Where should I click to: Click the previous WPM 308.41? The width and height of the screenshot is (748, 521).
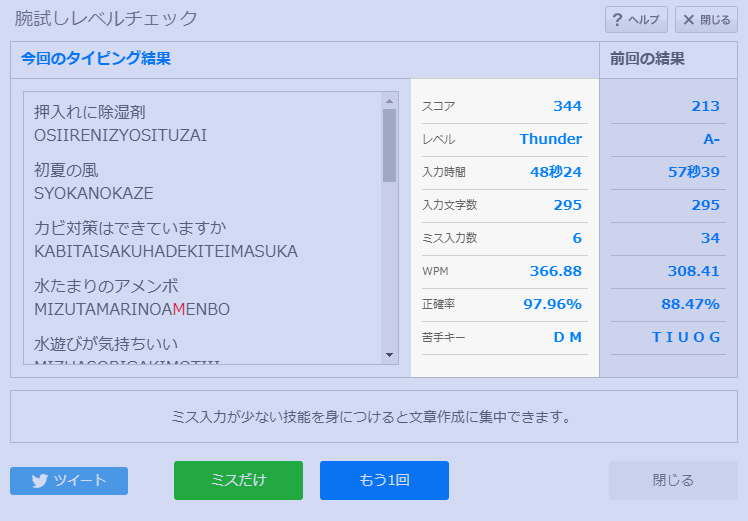click(x=694, y=271)
